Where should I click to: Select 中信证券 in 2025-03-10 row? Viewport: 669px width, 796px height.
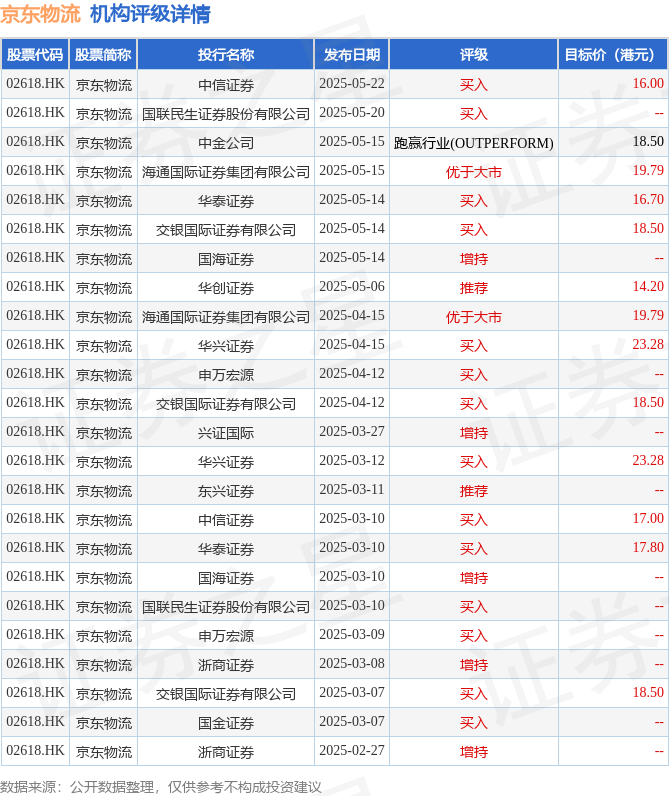[226, 519]
